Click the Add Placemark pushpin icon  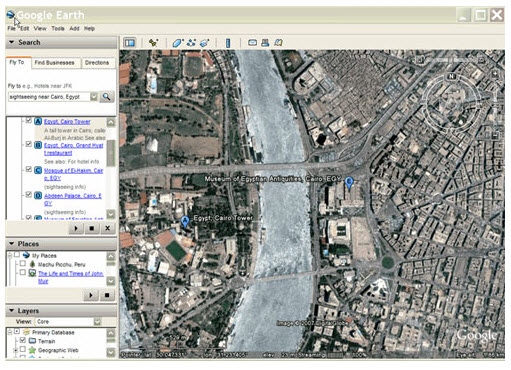(153, 43)
